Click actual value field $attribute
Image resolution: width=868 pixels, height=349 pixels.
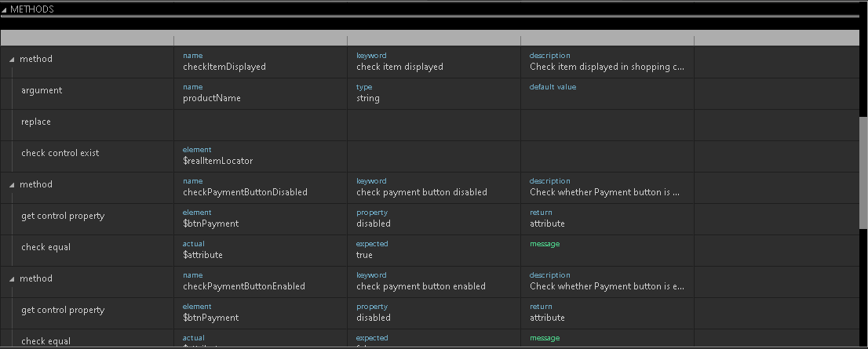203,255
